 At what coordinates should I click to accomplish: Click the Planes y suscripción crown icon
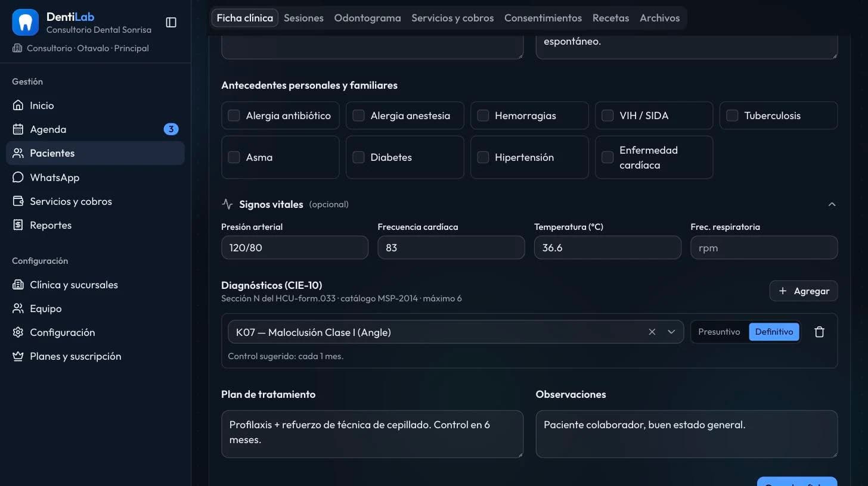coord(18,356)
